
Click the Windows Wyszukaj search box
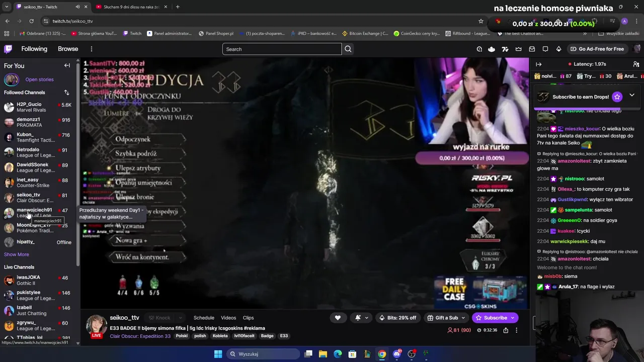pyautogui.click(x=262, y=354)
